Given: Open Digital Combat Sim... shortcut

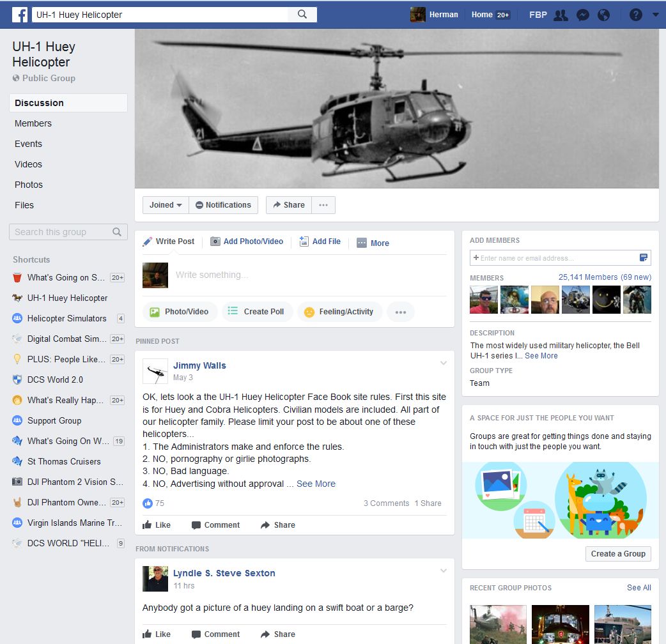Looking at the screenshot, I should point(68,339).
